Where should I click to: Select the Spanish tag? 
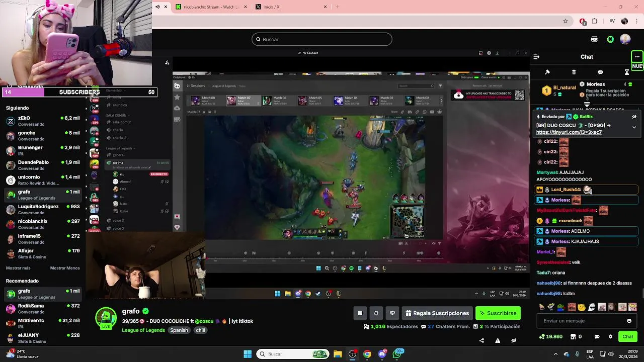click(179, 330)
